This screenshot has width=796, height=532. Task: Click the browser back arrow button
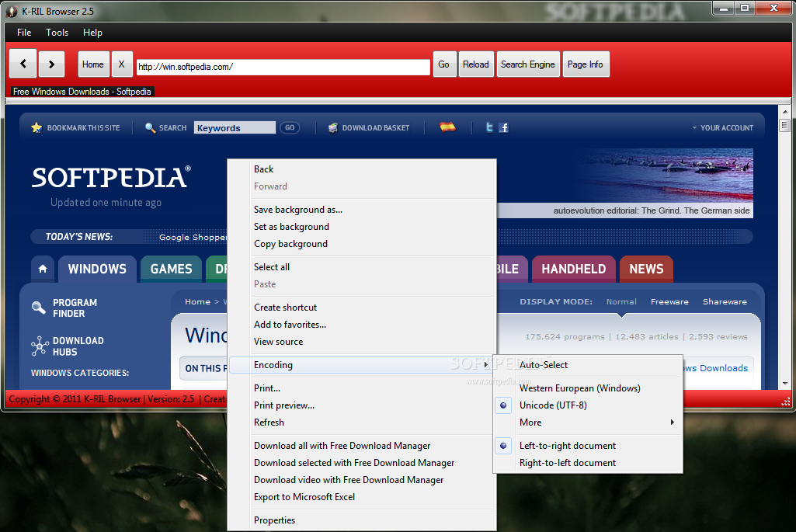point(23,64)
